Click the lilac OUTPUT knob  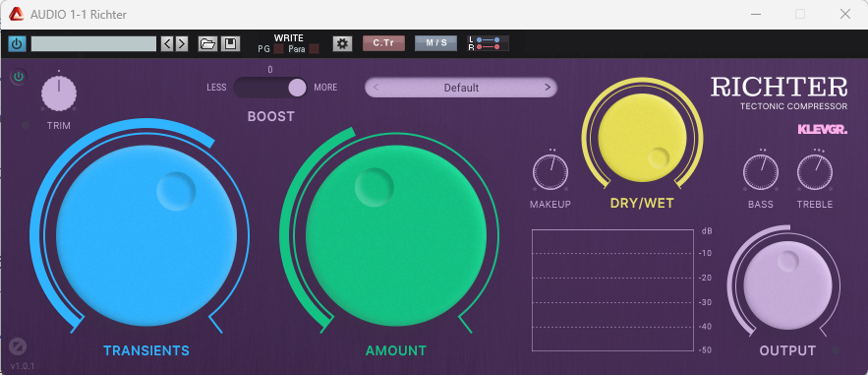787,285
